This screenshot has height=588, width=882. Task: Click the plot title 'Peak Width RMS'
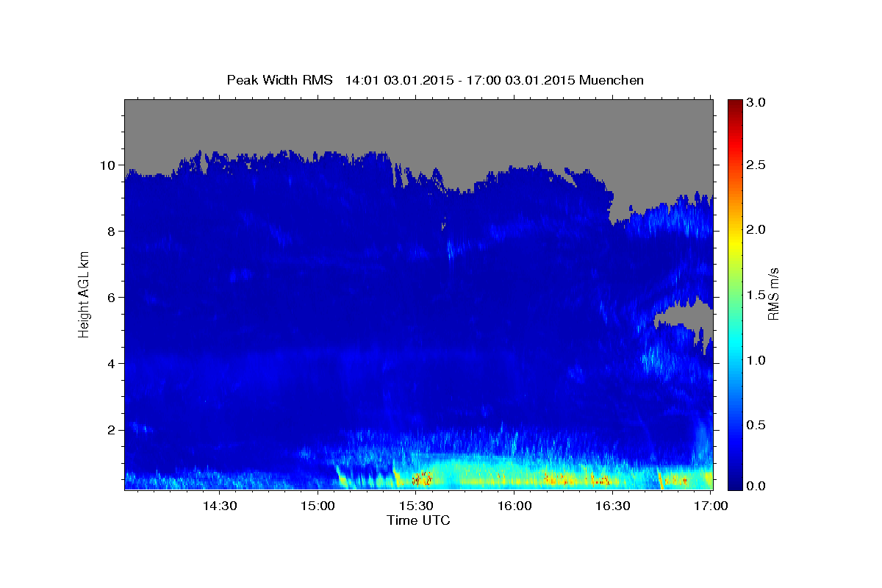pyautogui.click(x=279, y=80)
